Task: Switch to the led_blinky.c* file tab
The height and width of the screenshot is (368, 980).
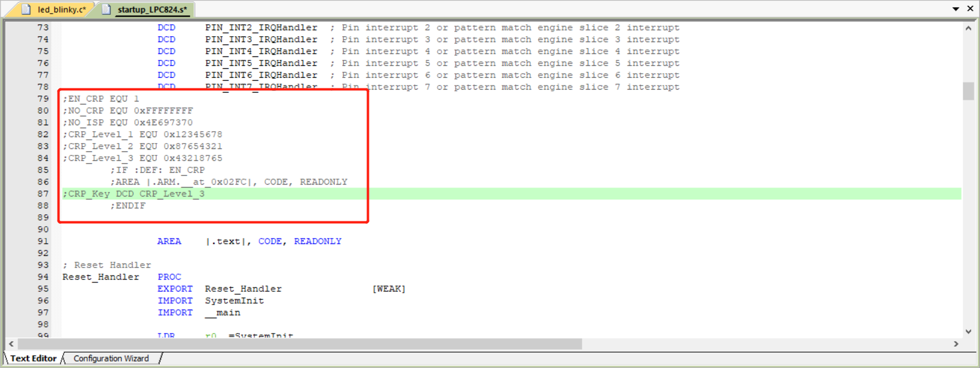Action: pyautogui.click(x=61, y=9)
